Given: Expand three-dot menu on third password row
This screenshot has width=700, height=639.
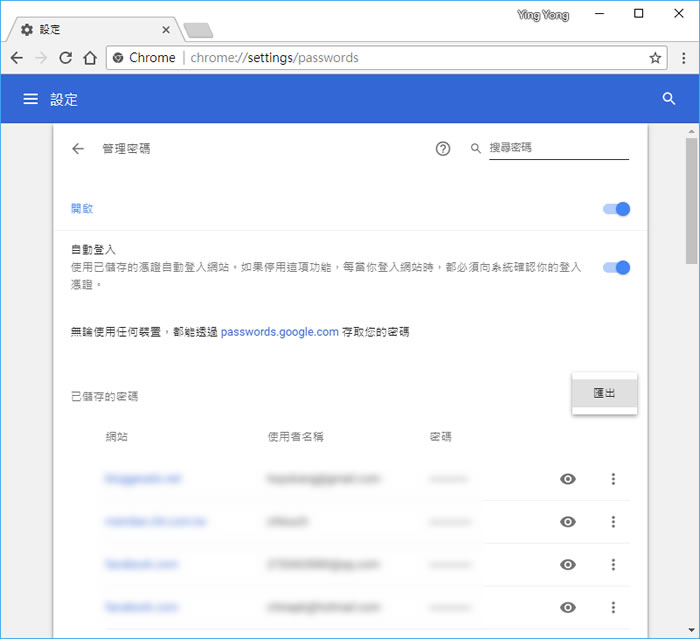Looking at the screenshot, I should click(x=613, y=565).
